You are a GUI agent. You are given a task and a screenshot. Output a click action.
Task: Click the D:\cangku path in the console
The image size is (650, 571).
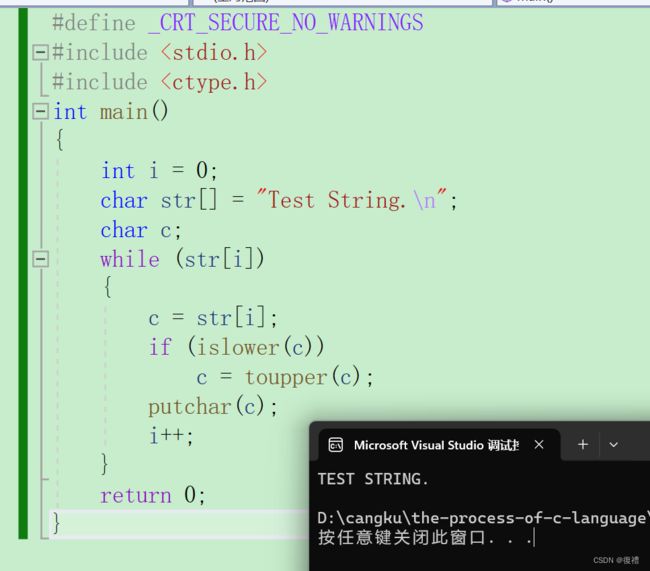point(483,518)
